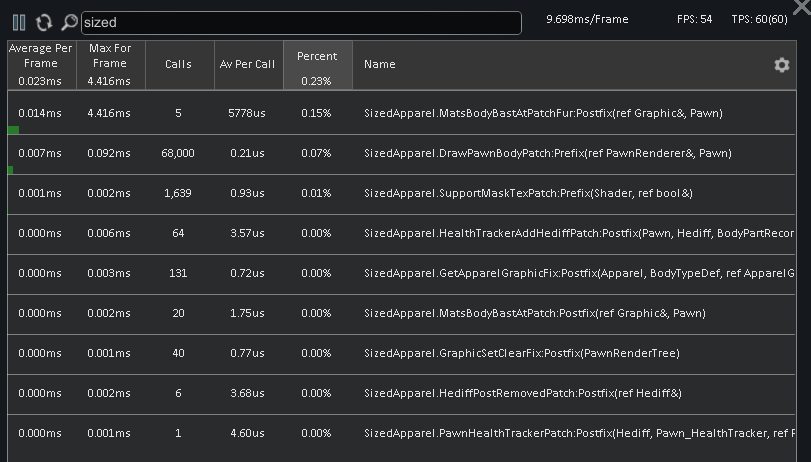
Task: Select the GraphicSetClearFix:Postfix row
Action: 401,353
